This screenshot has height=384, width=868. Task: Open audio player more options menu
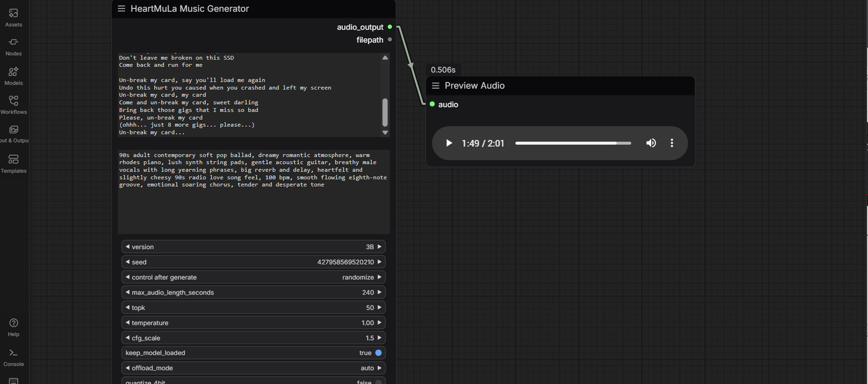671,143
